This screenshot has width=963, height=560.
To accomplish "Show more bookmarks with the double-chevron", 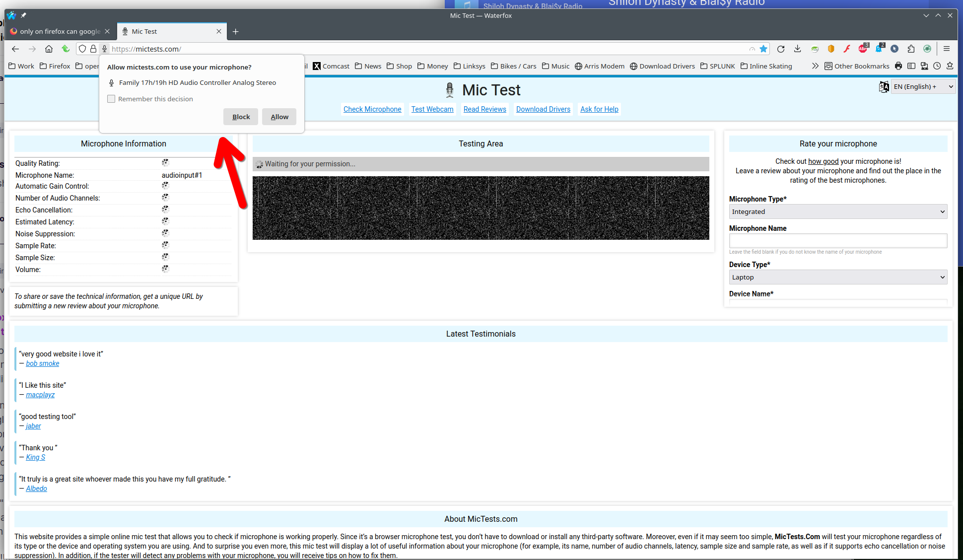I will pyautogui.click(x=815, y=66).
